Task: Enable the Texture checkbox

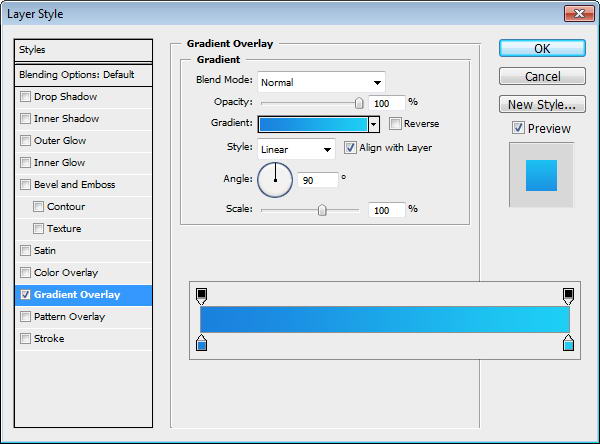Action: [38, 229]
